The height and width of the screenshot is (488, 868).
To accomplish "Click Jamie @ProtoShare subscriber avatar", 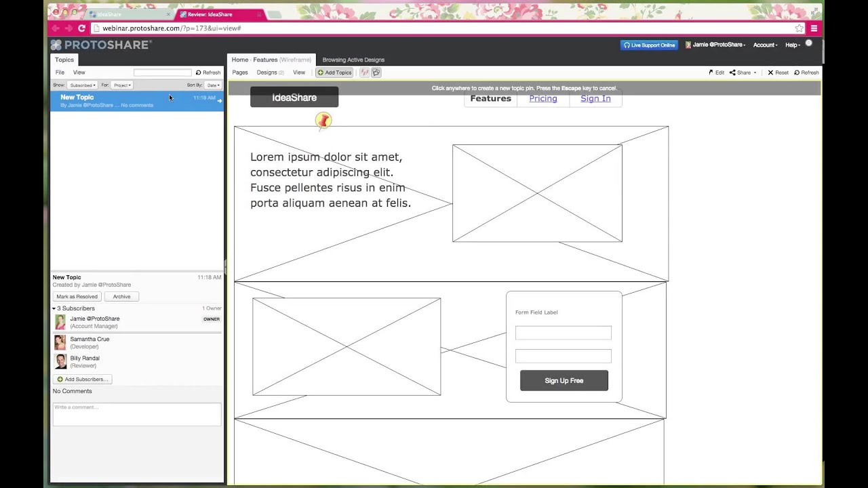I will (x=60, y=322).
